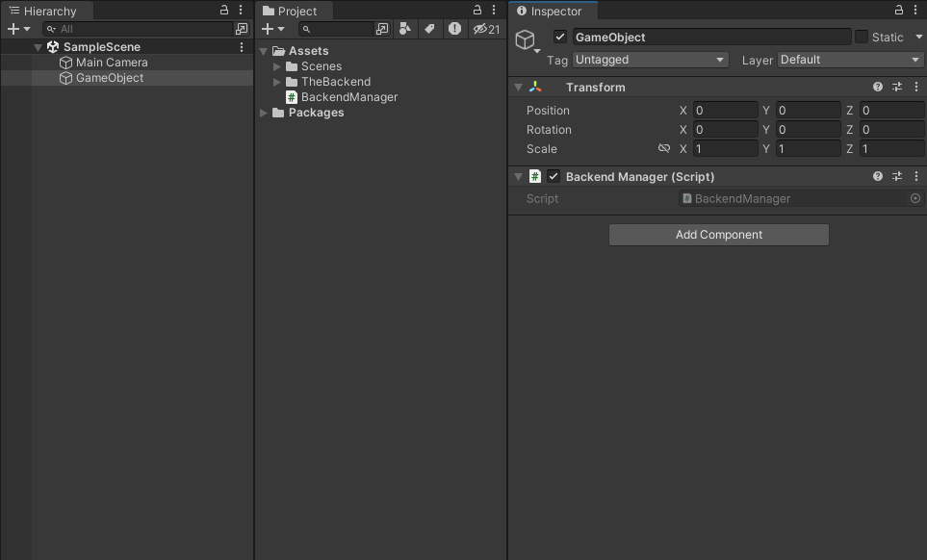Click Scale X field
The height and width of the screenshot is (560, 927).
[x=726, y=149]
